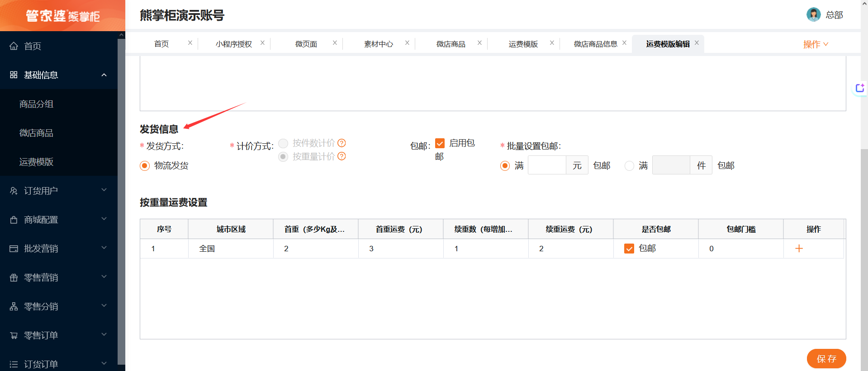
Task: Click the 满 件 quantity input field
Action: (671, 165)
